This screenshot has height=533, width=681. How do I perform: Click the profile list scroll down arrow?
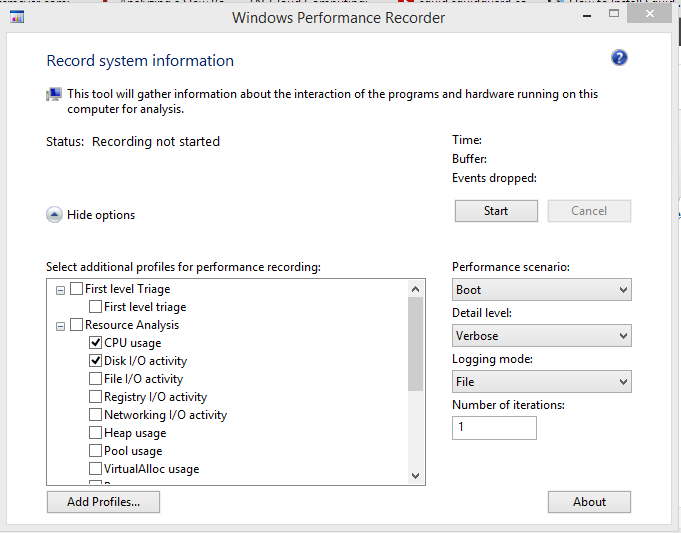pyautogui.click(x=415, y=476)
